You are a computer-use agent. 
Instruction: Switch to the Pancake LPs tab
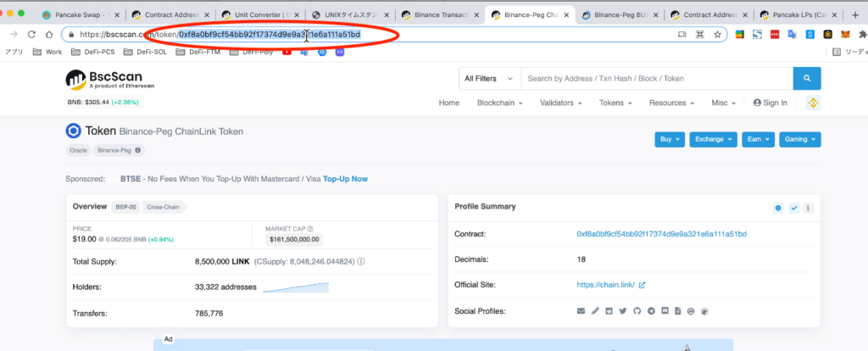799,15
